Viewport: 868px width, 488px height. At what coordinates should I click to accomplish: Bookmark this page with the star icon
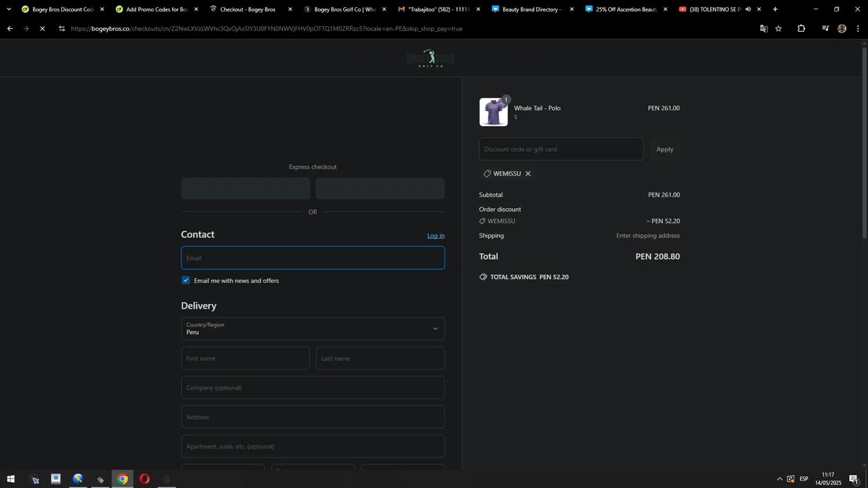pos(779,28)
